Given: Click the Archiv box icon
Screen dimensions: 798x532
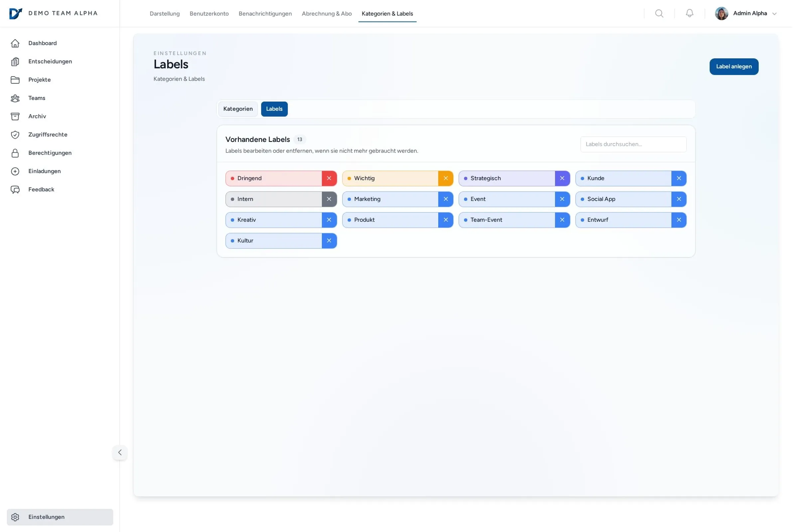Looking at the screenshot, I should tap(15, 116).
